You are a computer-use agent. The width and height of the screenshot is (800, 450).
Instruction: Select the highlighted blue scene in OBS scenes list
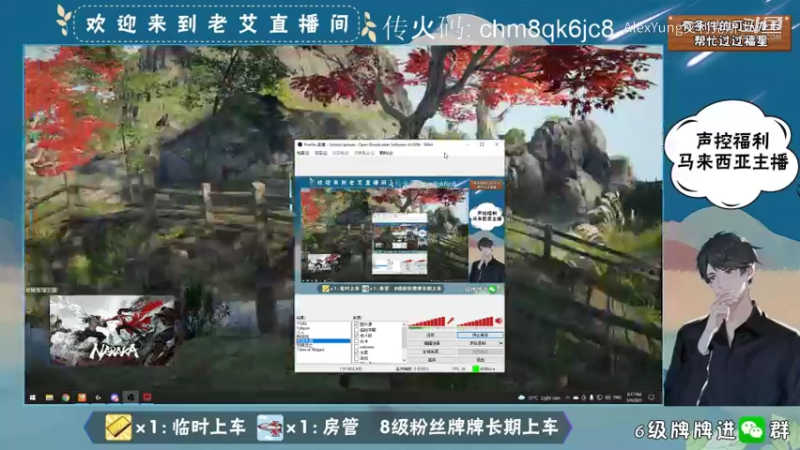tap(323, 341)
